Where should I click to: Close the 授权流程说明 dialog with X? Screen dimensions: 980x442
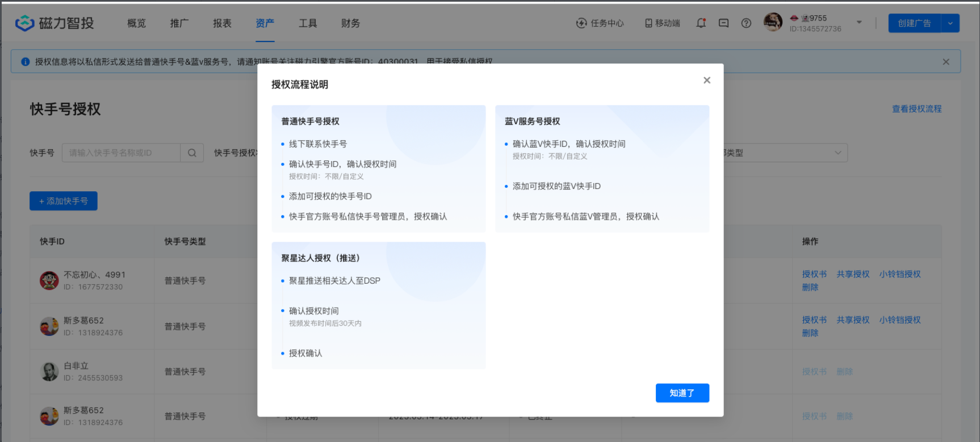point(707,81)
